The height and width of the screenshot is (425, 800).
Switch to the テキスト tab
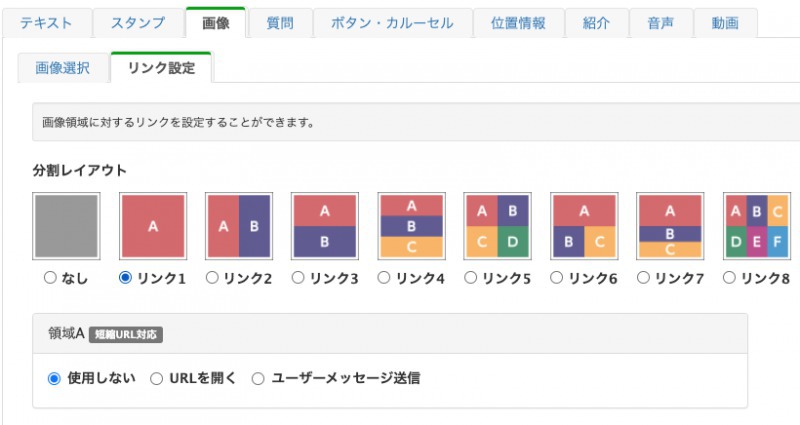pos(47,22)
